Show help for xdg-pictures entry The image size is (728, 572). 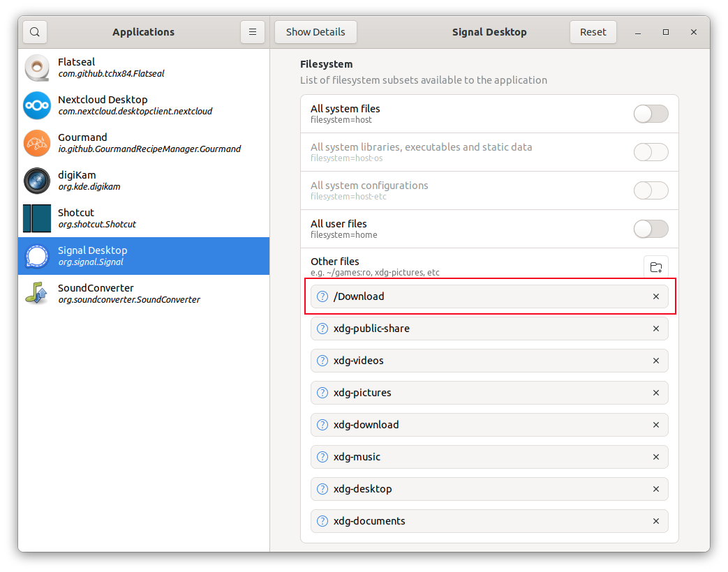pos(322,393)
